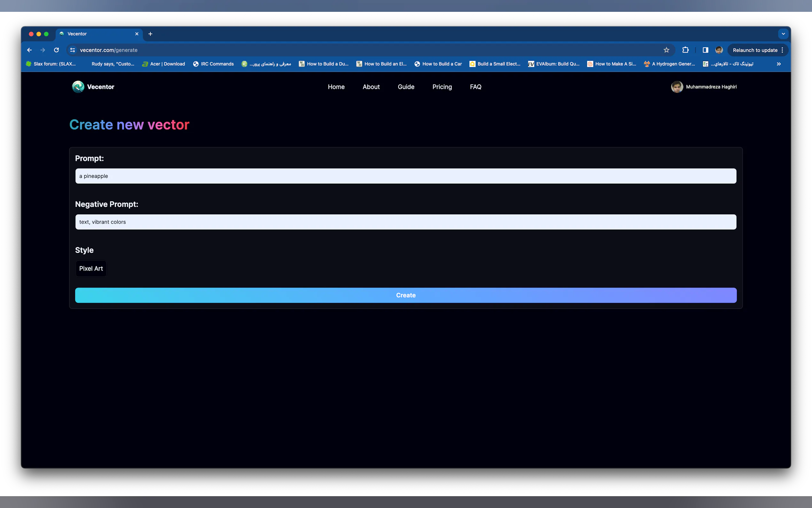Open the Guide nav link

click(406, 87)
